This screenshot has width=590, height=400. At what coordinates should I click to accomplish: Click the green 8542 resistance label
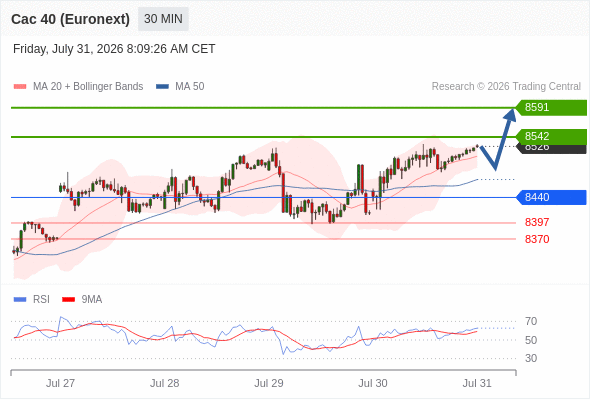[551, 136]
